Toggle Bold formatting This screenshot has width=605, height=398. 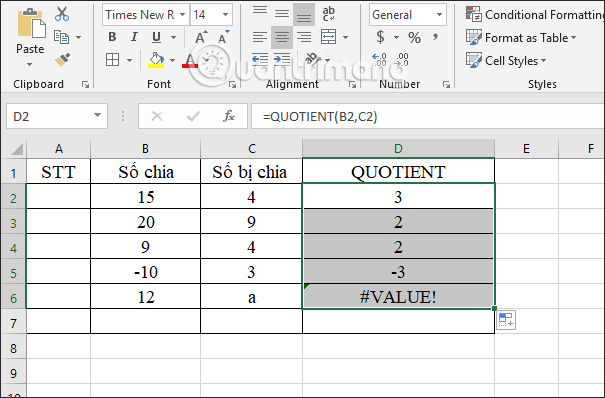(x=112, y=37)
